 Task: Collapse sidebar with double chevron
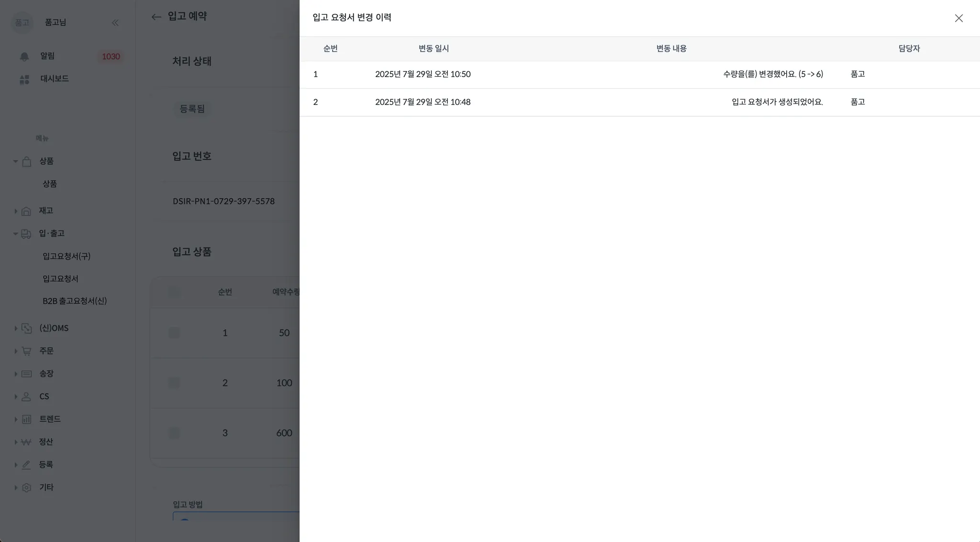click(x=115, y=23)
